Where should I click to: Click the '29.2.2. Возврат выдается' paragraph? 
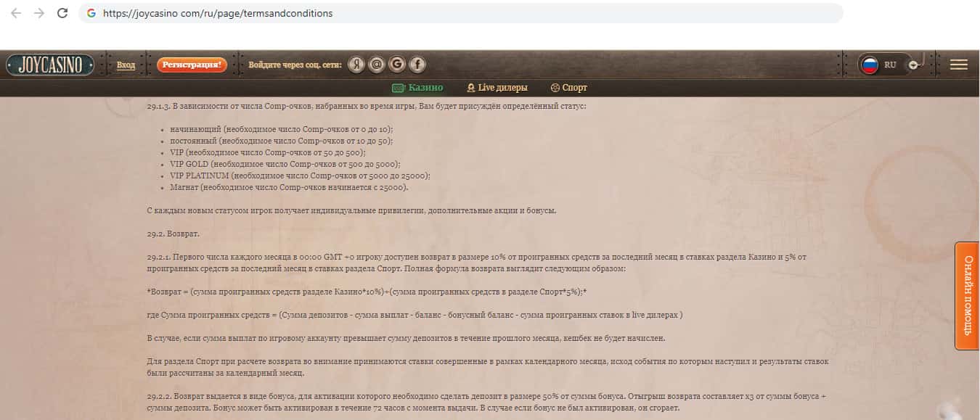click(486, 402)
